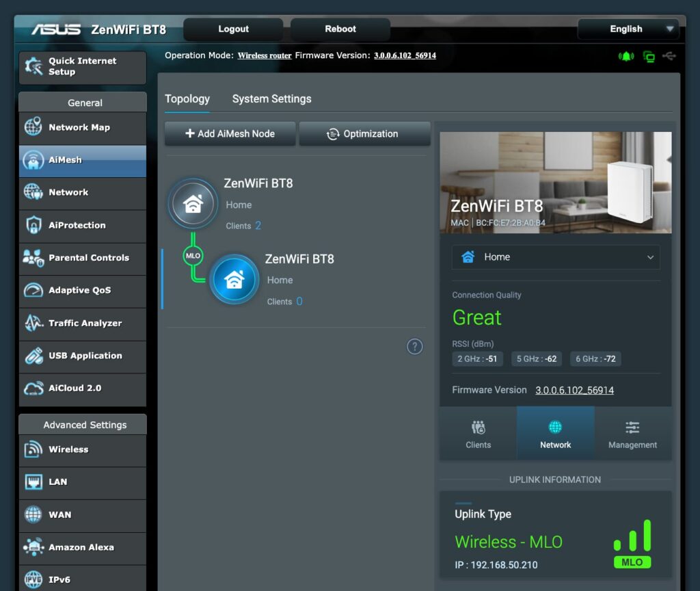Click the 2 GHz : -51 RSSI value

pyautogui.click(x=477, y=358)
